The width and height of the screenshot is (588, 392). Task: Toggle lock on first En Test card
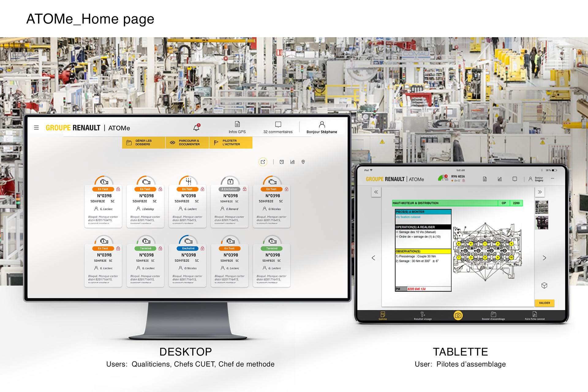pos(118,189)
